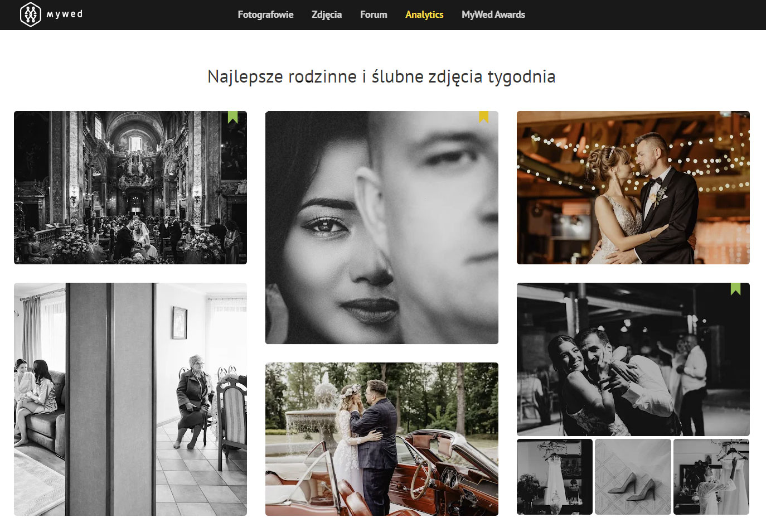
Task: Go to the Zdjęcia section
Action: pos(326,14)
